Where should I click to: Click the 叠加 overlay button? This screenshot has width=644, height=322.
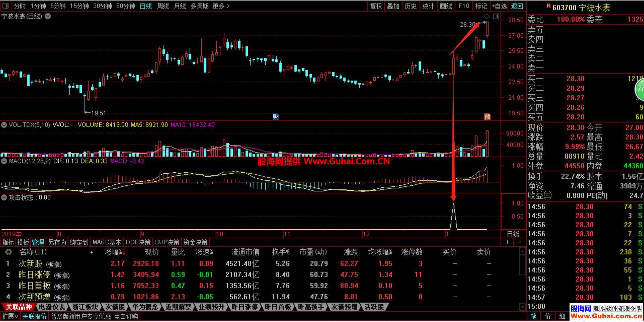[393, 6]
